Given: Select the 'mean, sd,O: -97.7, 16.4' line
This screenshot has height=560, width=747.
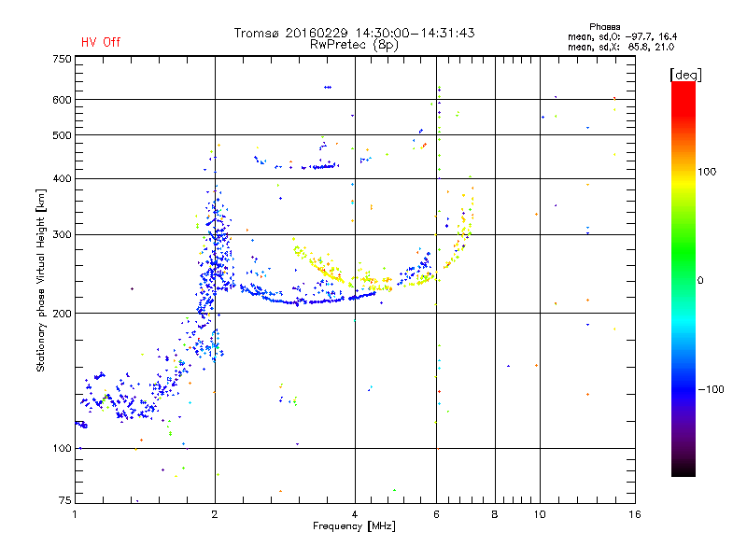Looking at the screenshot, I should (x=622, y=36).
